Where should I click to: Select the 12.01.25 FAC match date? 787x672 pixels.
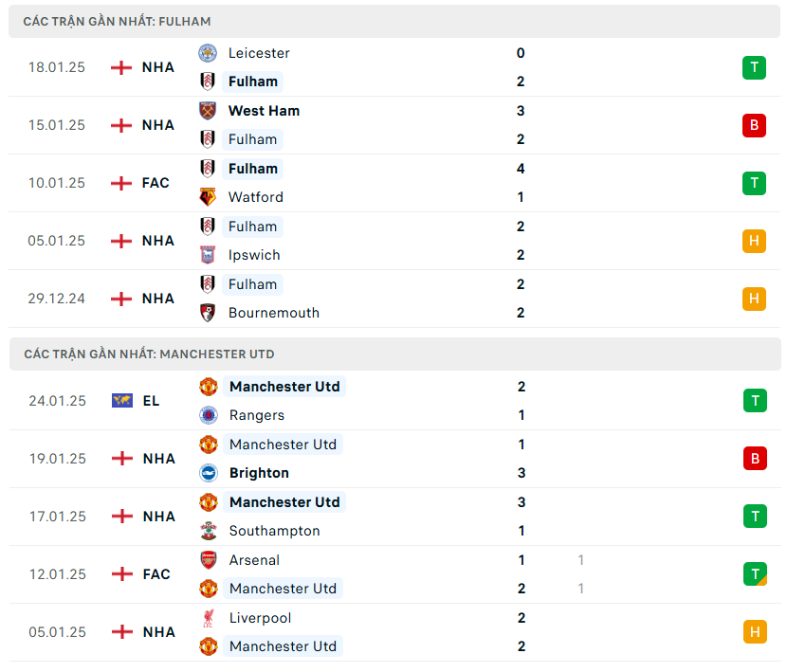[x=57, y=574]
